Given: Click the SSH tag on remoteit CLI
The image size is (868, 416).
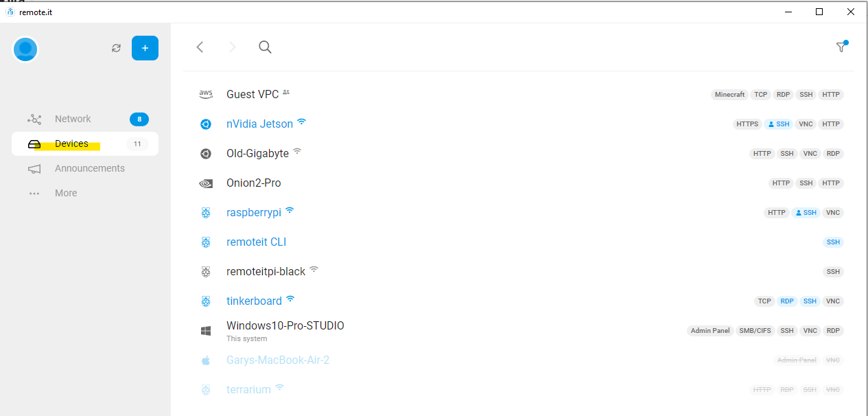Looking at the screenshot, I should click(x=833, y=242).
